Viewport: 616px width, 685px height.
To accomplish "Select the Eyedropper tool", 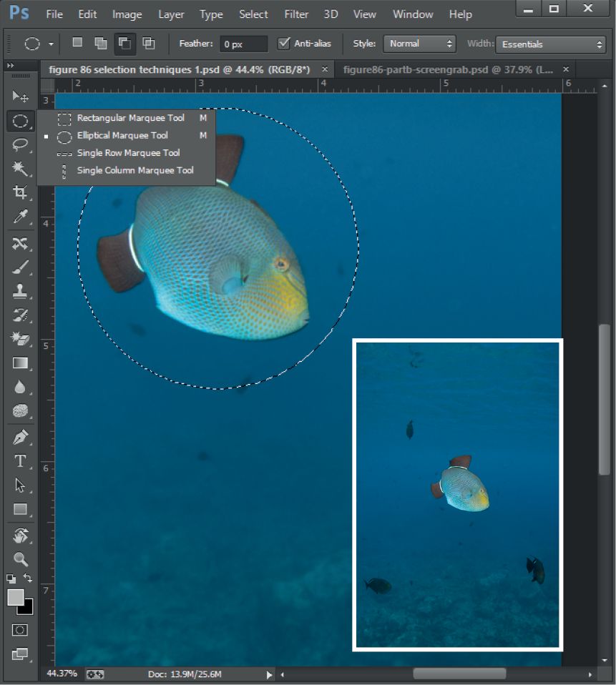I will click(x=20, y=216).
